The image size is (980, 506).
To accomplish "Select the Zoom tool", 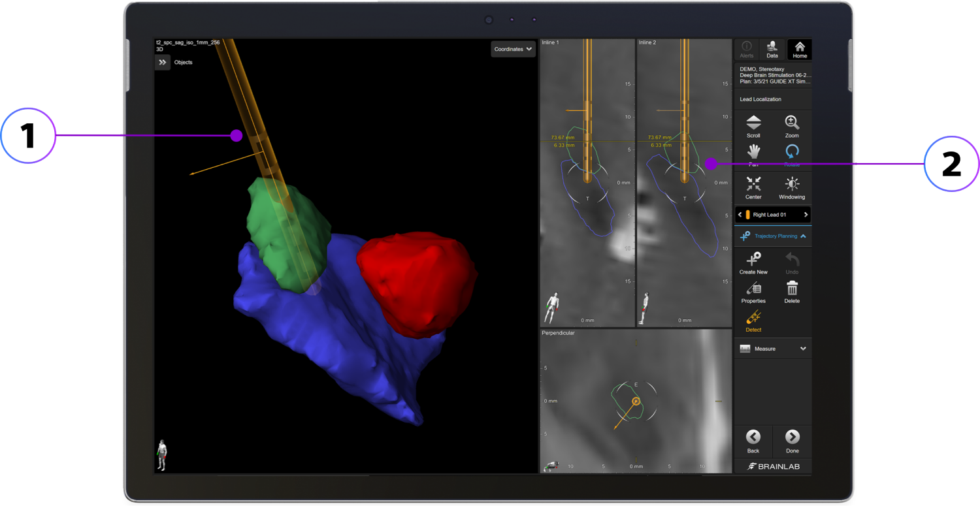I will coord(792,126).
